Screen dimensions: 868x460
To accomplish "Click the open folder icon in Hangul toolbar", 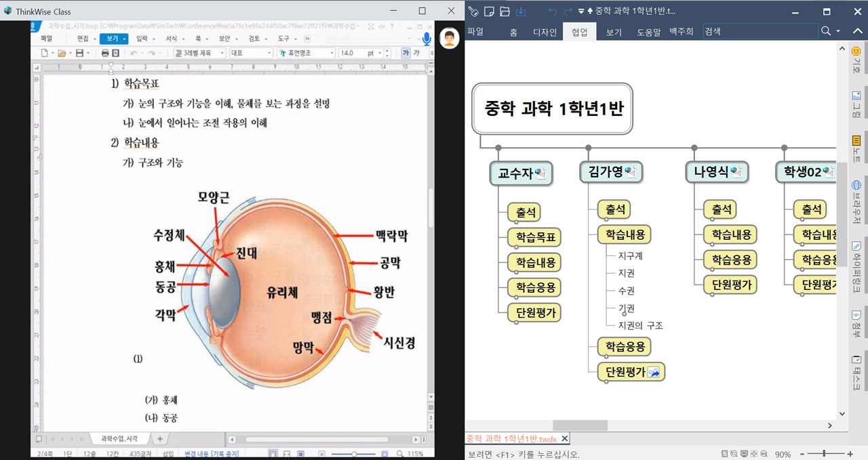I will click(x=62, y=53).
